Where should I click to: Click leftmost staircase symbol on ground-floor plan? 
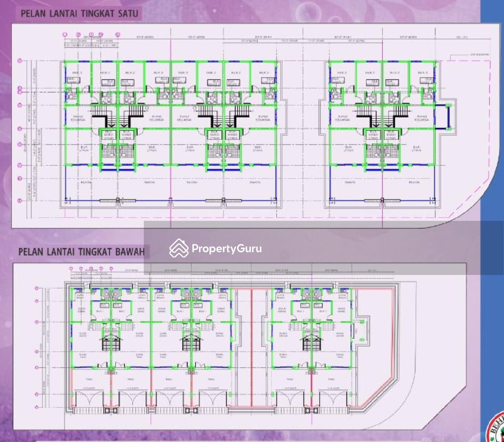(x=111, y=343)
